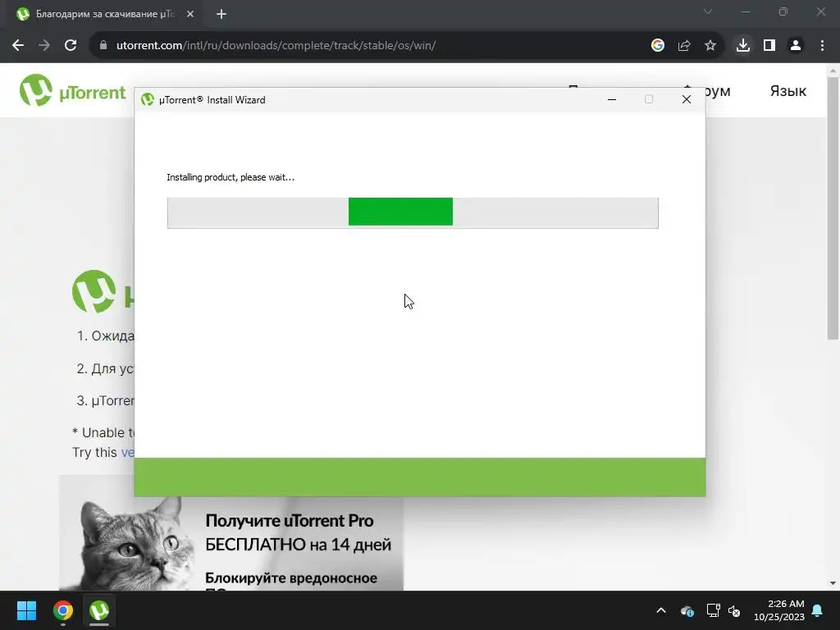This screenshot has height=630, width=840.
Task: Reload the uTorrent download page
Action: (71, 46)
